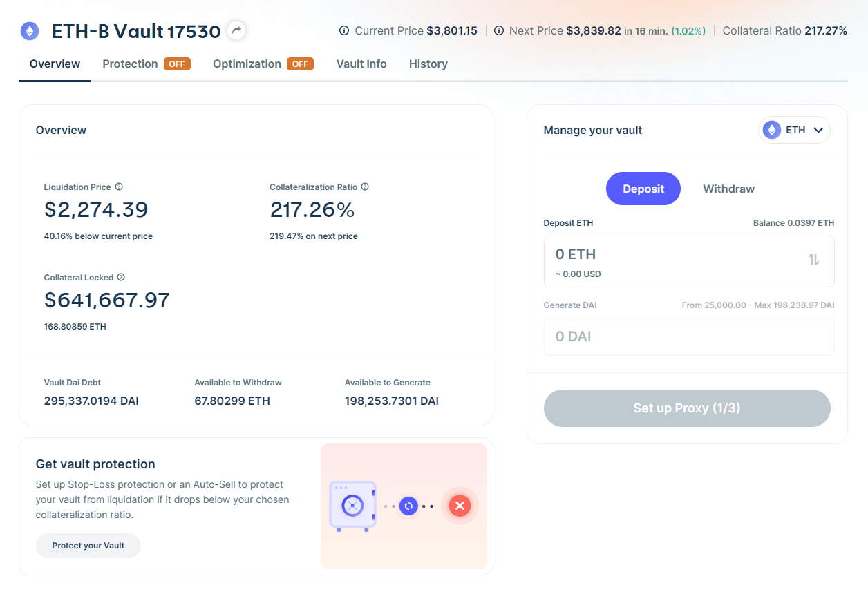Click the ETH token icon in the selector
The width and height of the screenshot is (868, 592).
771,130
